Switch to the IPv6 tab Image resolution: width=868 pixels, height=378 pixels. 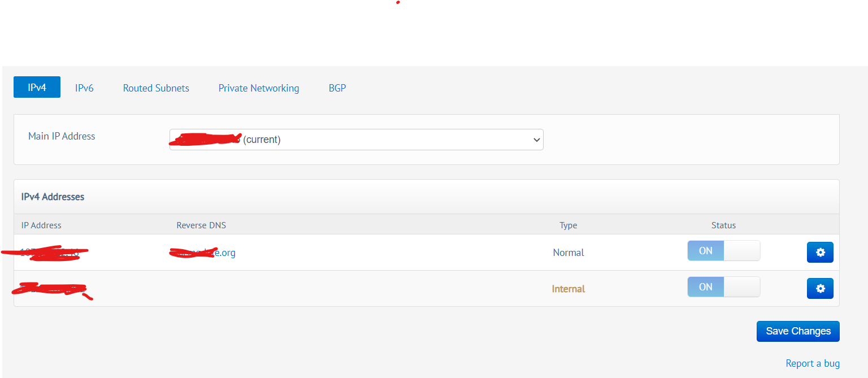(x=84, y=88)
